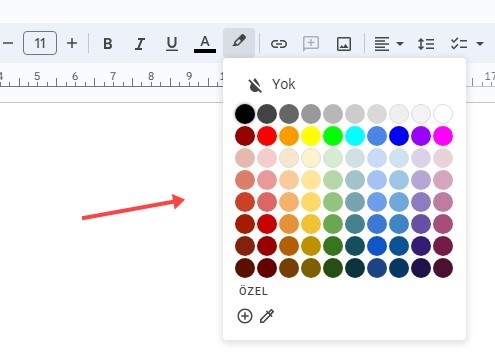Click the ruler at mark 7
This screenshot has width=495, height=361.
click(113, 77)
